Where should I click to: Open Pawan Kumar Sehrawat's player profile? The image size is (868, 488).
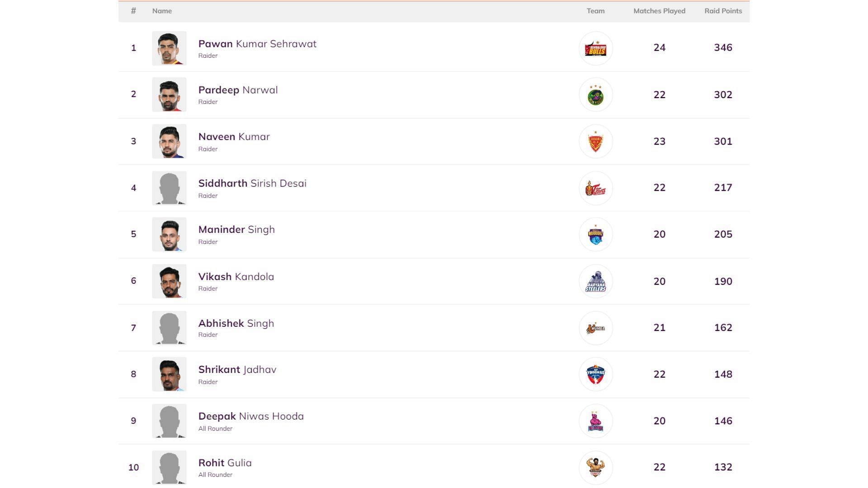tap(257, 44)
